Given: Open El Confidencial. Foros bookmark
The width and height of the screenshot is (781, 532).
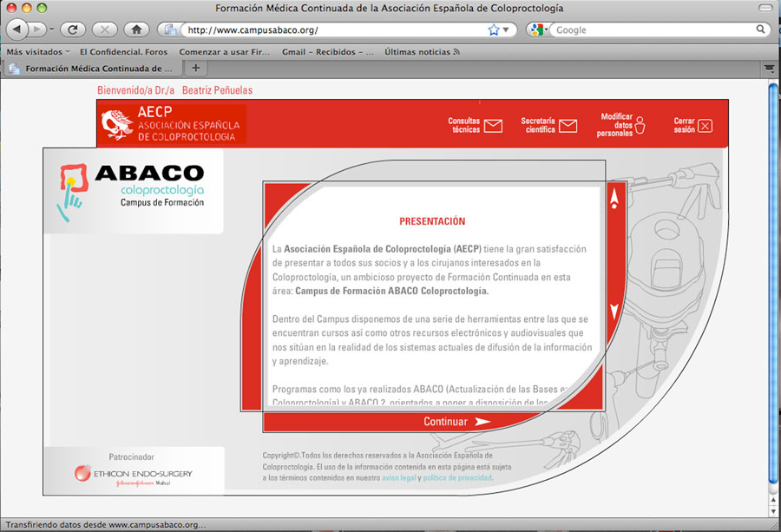Looking at the screenshot, I should [x=123, y=52].
